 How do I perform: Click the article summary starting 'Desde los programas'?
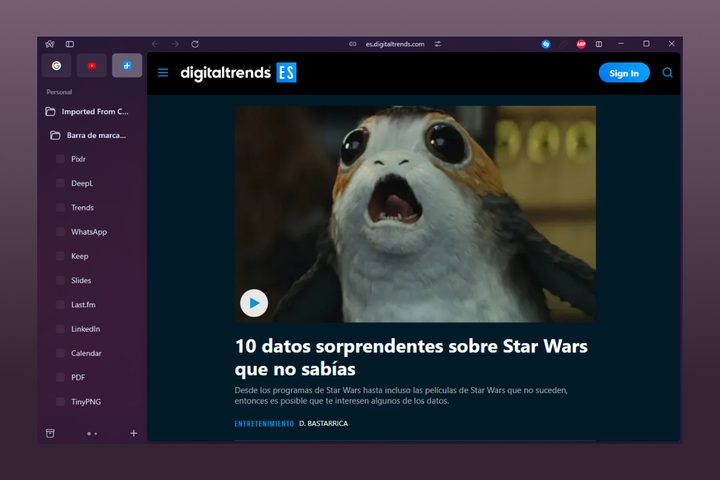401,395
